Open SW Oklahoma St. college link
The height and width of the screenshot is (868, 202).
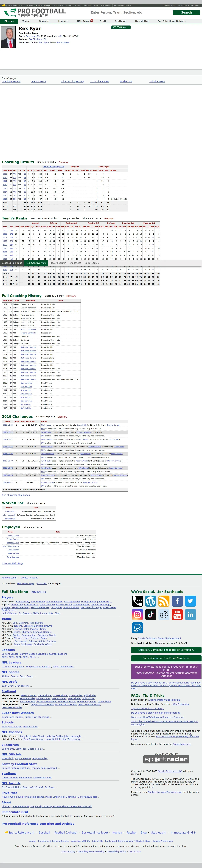point(37,39)
